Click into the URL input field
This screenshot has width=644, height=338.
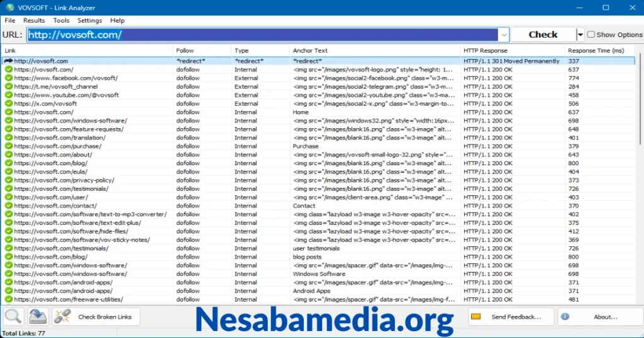(262, 35)
